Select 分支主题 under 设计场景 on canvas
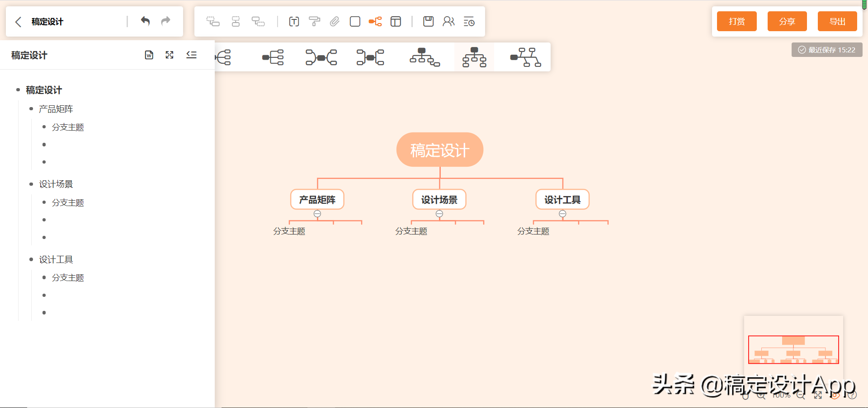 pos(411,231)
